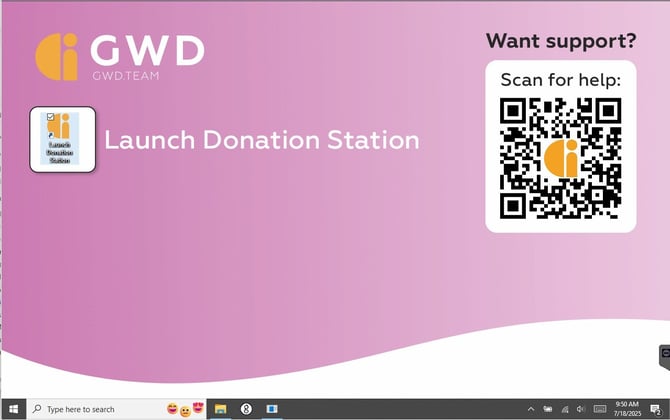Image resolution: width=670 pixels, height=420 pixels.
Task: Expand the hidden system tray icons chevron
Action: pyautogui.click(x=531, y=409)
